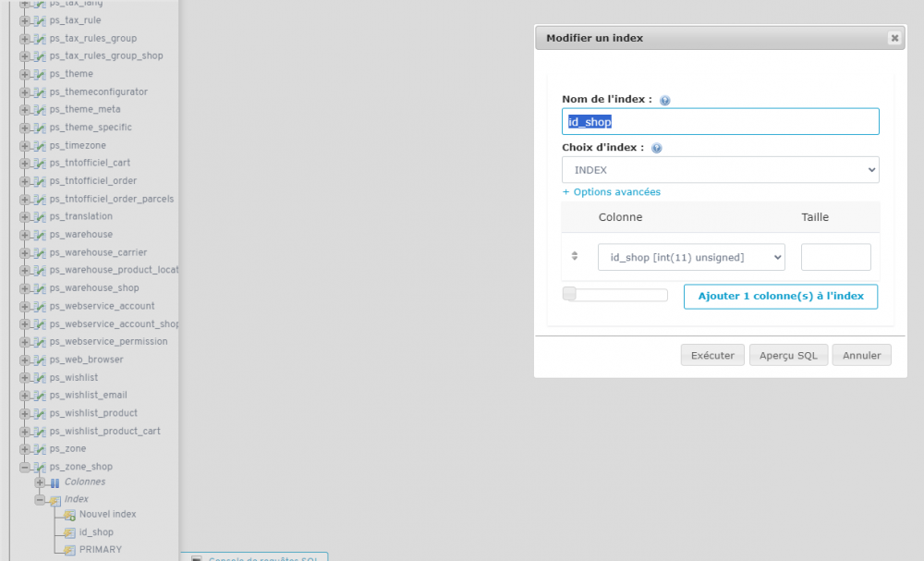The image size is (924, 561).
Task: Click inside the Nom de l'index field
Action: 720,121
